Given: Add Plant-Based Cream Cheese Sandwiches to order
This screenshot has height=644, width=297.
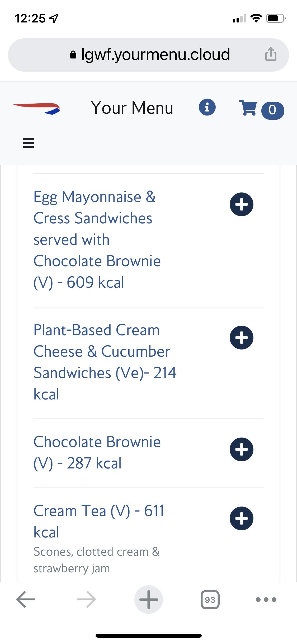Looking at the screenshot, I should point(241,338).
